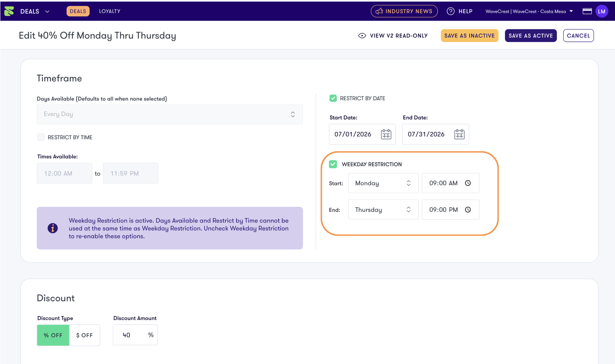Image resolution: width=615 pixels, height=364 pixels.
Task: Click the eye icon beside View V2
Action: click(362, 35)
